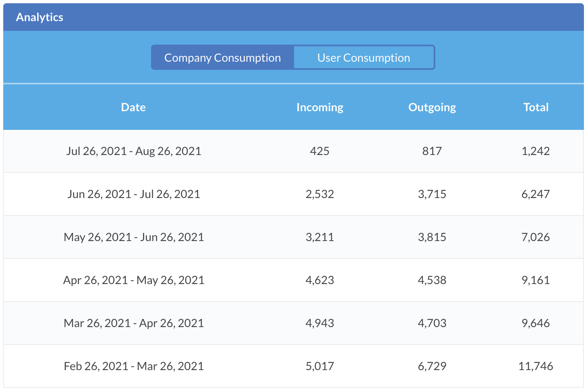Select the Apr 26 - May 26, 2021 row
The width and height of the screenshot is (588, 392).
[294, 280]
